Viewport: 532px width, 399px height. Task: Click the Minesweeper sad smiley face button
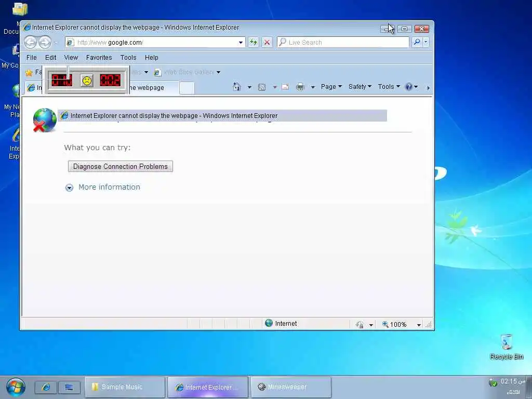point(87,81)
